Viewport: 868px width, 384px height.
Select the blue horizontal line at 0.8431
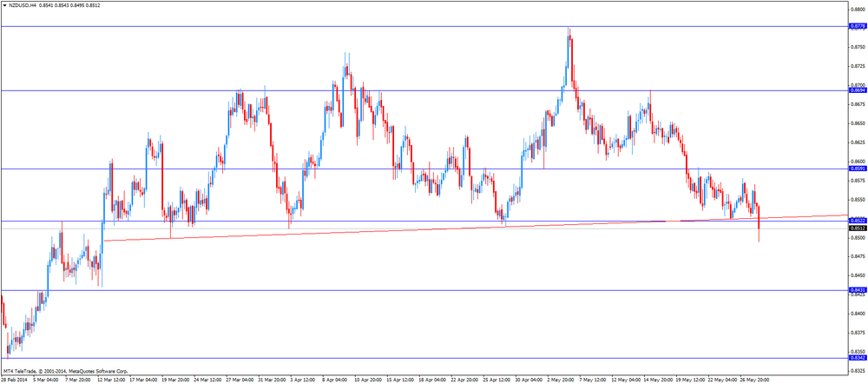pyautogui.click(x=424, y=290)
